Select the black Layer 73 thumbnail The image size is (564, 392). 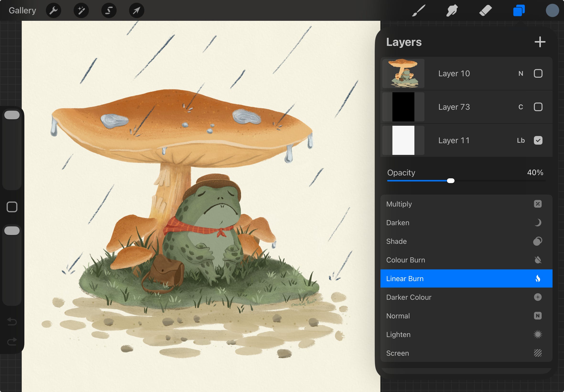click(403, 107)
